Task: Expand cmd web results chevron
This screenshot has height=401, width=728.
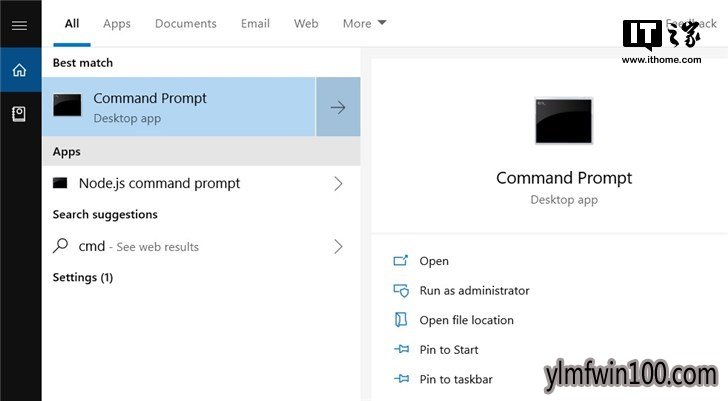Action: point(338,246)
